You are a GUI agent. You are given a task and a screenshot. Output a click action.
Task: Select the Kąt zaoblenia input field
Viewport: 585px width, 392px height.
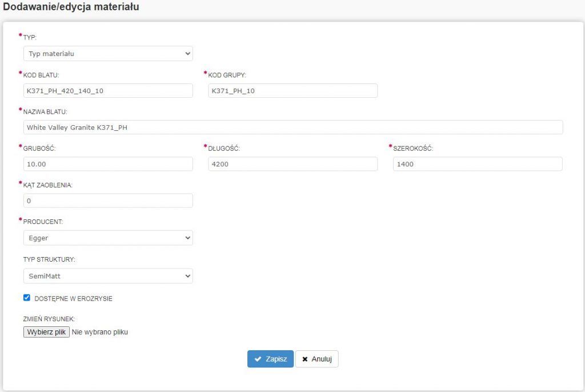pos(108,201)
